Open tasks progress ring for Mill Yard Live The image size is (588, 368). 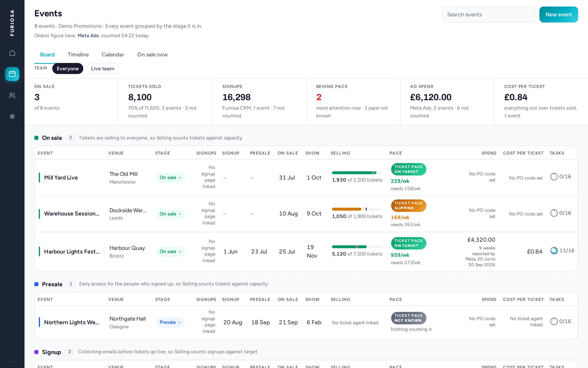[554, 177]
